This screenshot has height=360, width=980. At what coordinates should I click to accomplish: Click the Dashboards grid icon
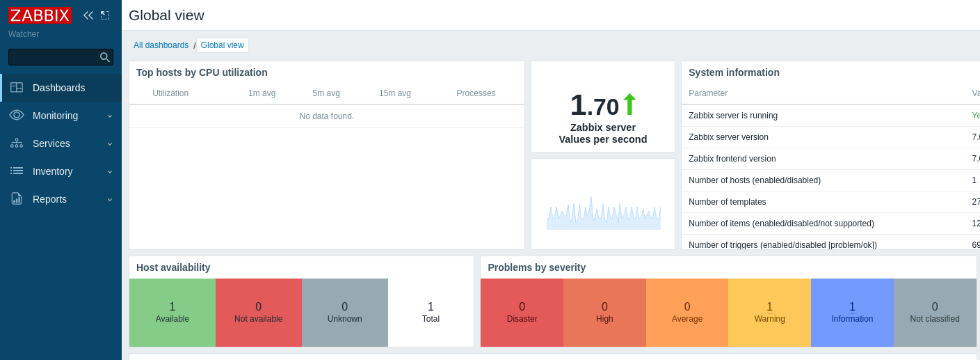[x=17, y=88]
